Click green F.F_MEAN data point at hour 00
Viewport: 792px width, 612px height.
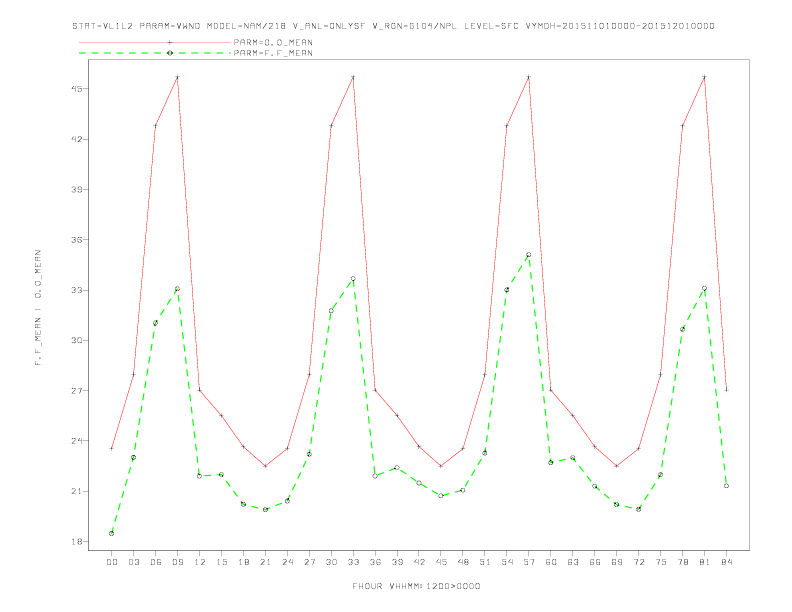point(112,533)
